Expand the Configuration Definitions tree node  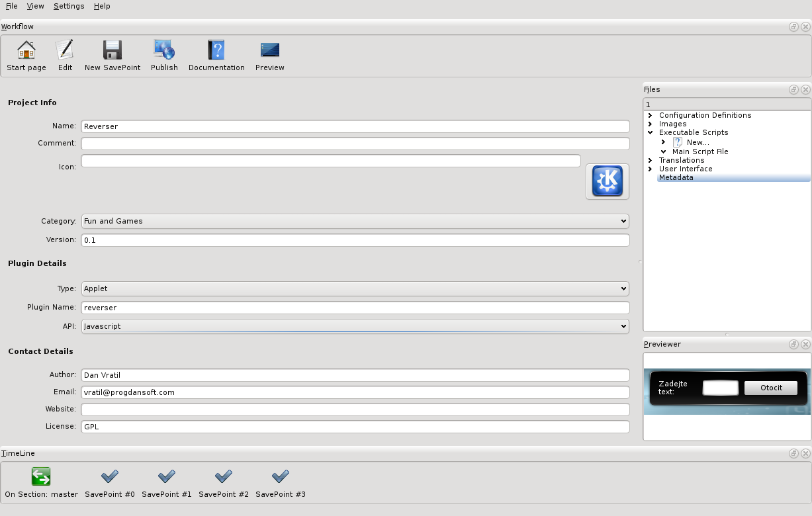click(x=651, y=115)
